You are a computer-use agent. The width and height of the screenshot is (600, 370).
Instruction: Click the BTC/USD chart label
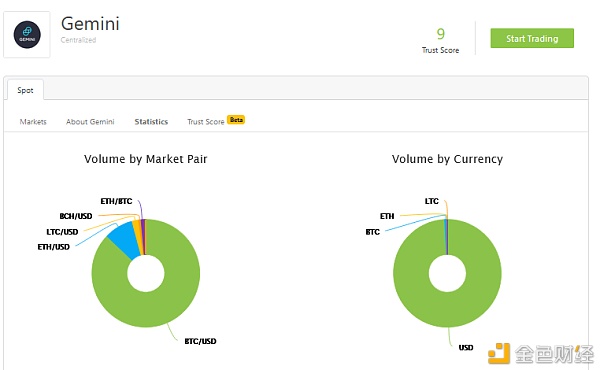(x=201, y=341)
